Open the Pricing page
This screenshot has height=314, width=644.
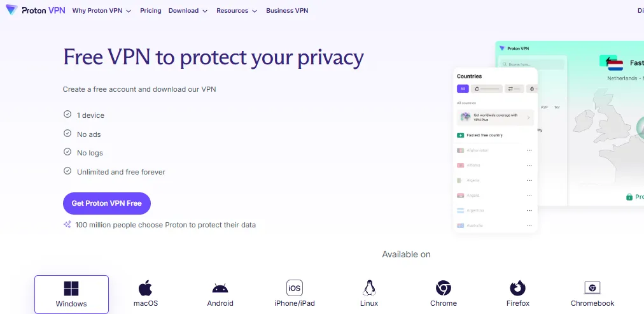click(150, 11)
